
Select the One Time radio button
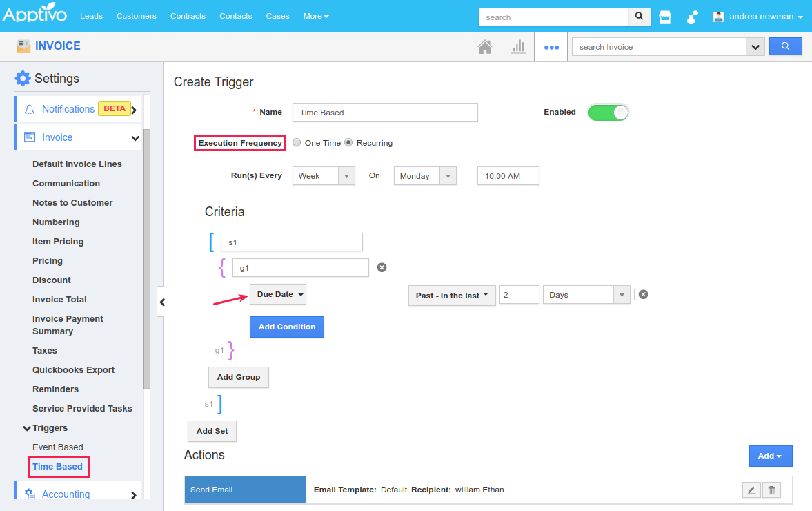coord(297,143)
